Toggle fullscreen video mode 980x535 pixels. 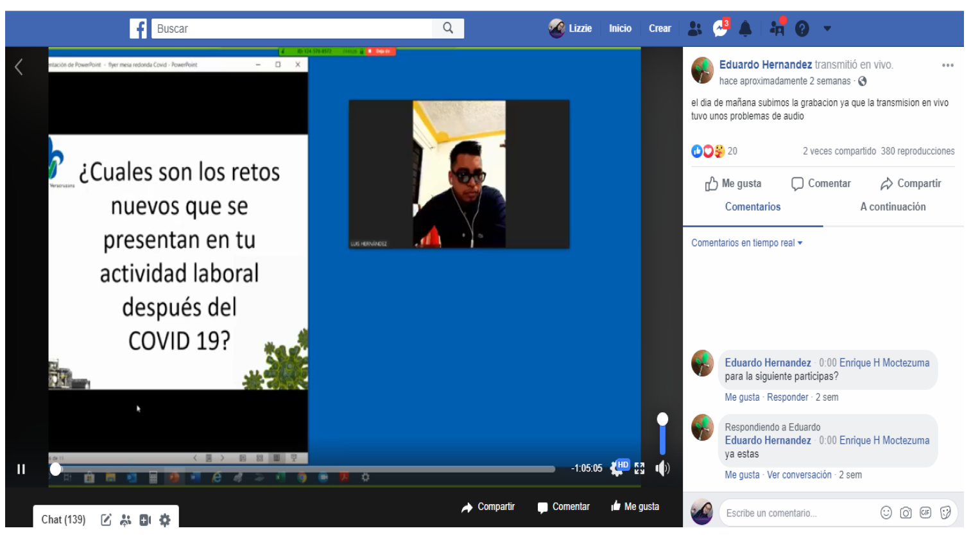(x=639, y=468)
